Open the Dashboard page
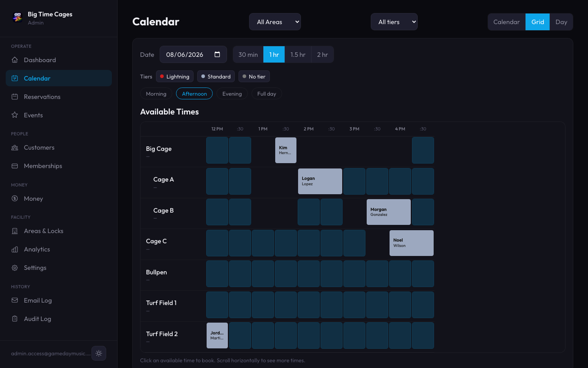Image resolution: width=588 pixels, height=368 pixels. [59, 60]
